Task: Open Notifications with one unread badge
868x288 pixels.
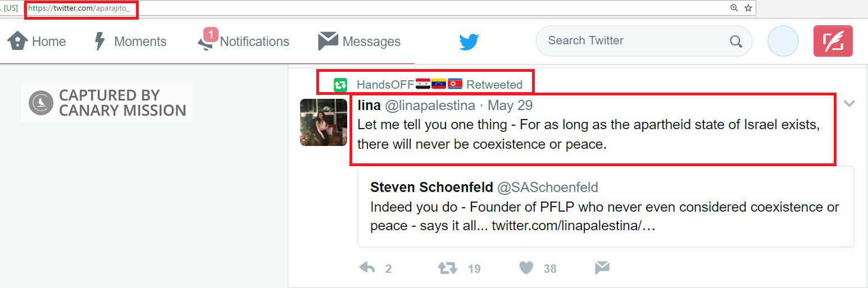Action: pos(244,42)
